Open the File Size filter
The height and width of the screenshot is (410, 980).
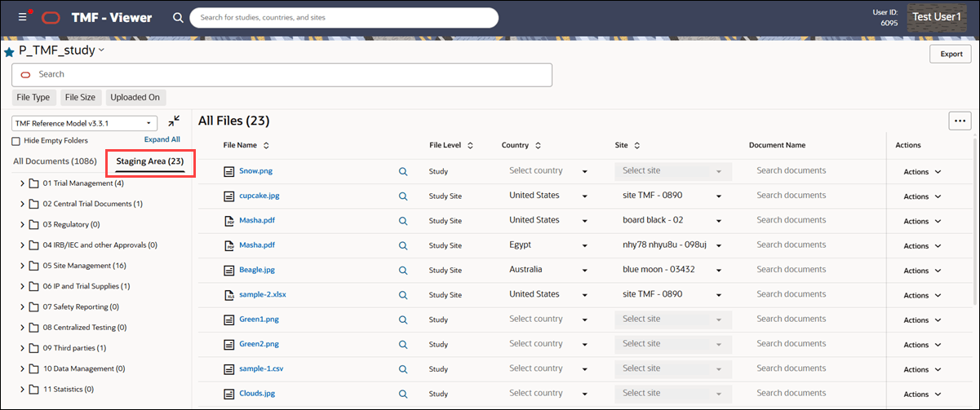pyautogui.click(x=80, y=97)
